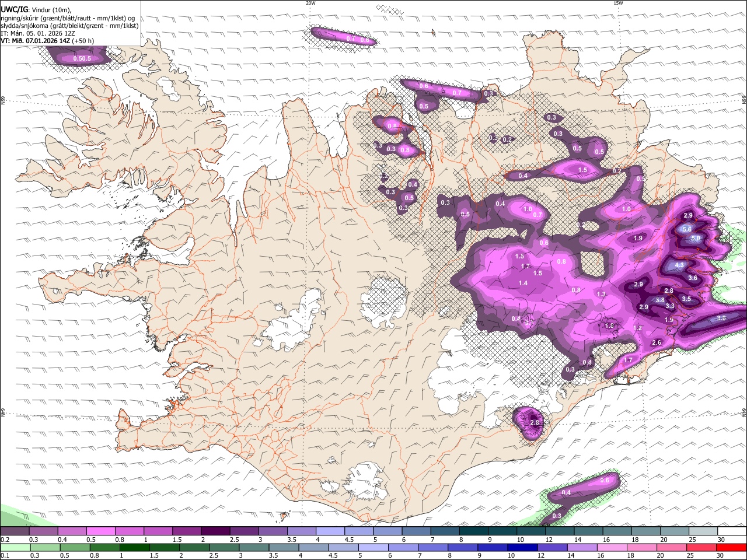Click the '15W' longitude label
This screenshot has height=560, width=747.
pyautogui.click(x=618, y=3)
